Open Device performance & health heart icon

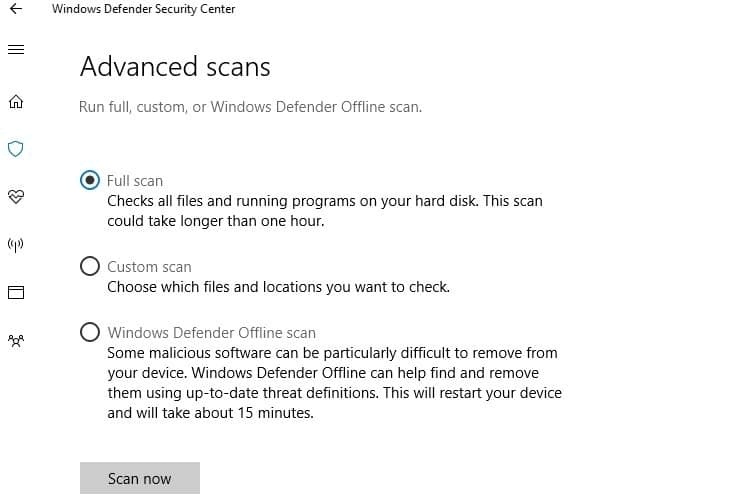(x=16, y=196)
